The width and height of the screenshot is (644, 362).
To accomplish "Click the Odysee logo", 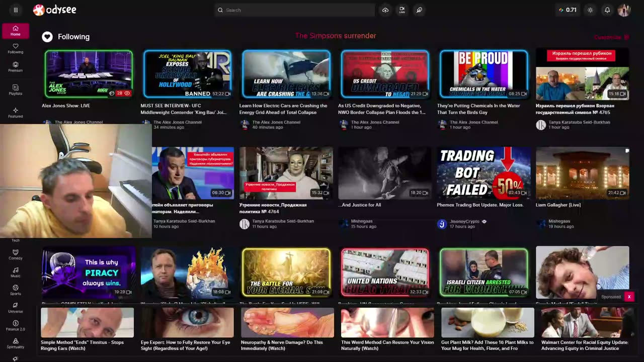I will (54, 10).
